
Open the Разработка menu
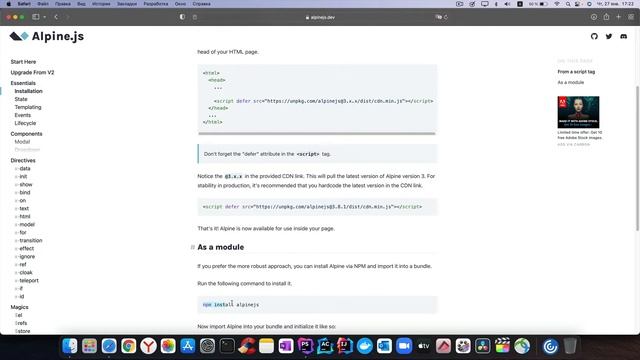[x=156, y=4]
